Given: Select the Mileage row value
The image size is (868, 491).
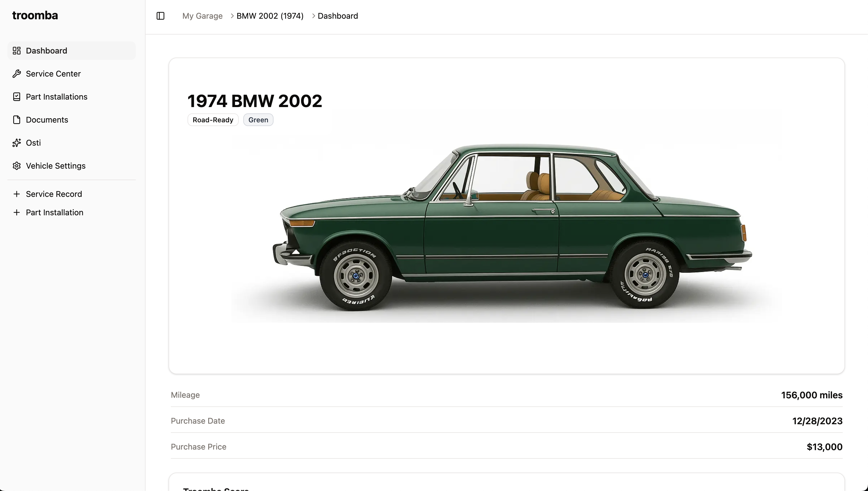Looking at the screenshot, I should [812, 395].
